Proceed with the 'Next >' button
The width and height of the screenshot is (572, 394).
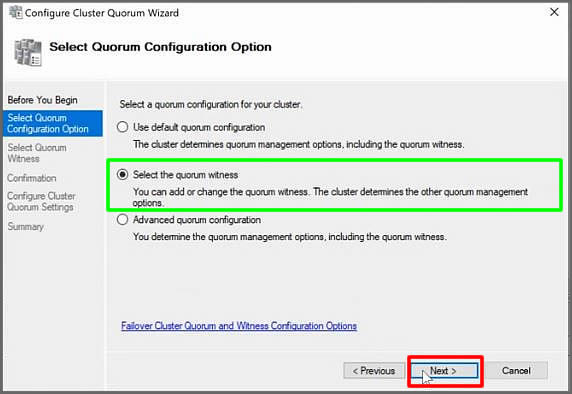pos(445,371)
